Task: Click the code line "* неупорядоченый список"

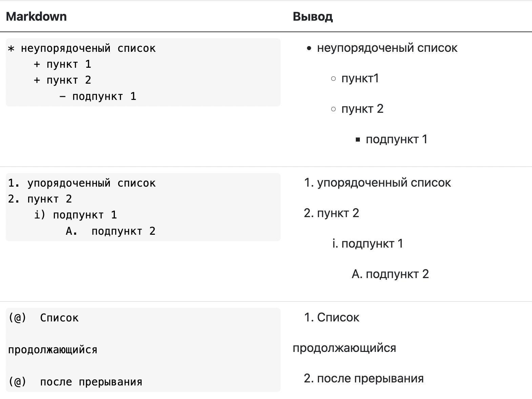Action: 82,48
